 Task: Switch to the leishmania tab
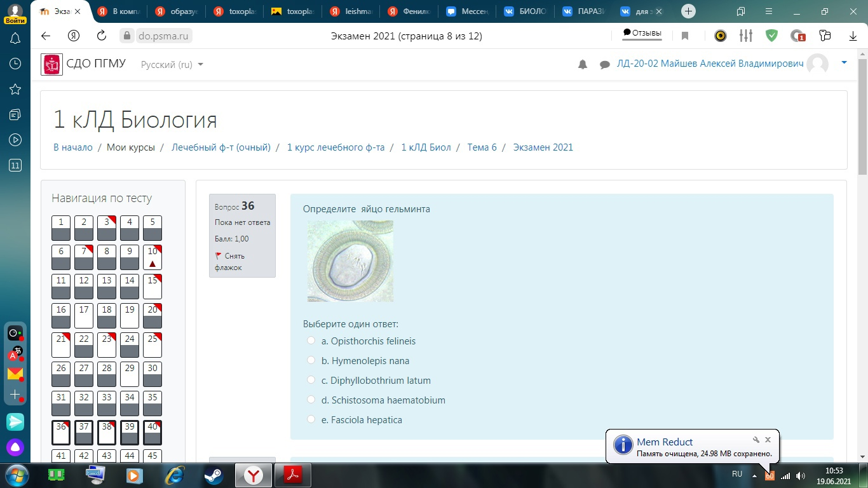[x=352, y=11]
